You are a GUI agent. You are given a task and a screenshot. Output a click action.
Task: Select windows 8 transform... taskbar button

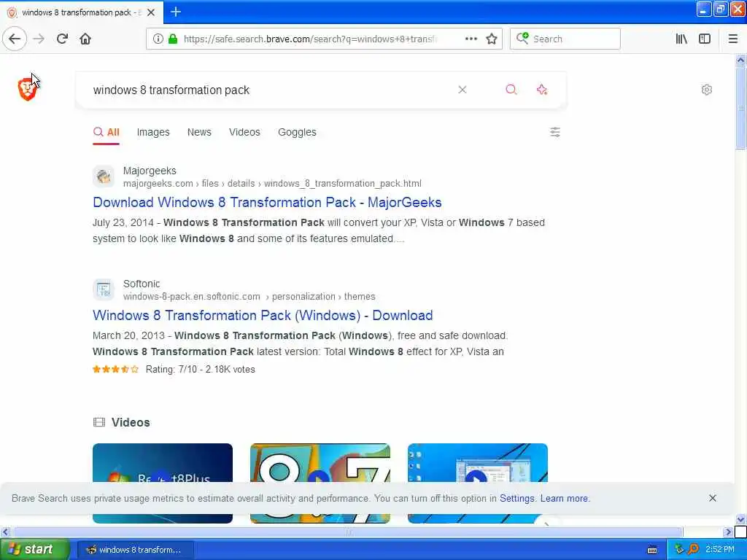tap(135, 550)
